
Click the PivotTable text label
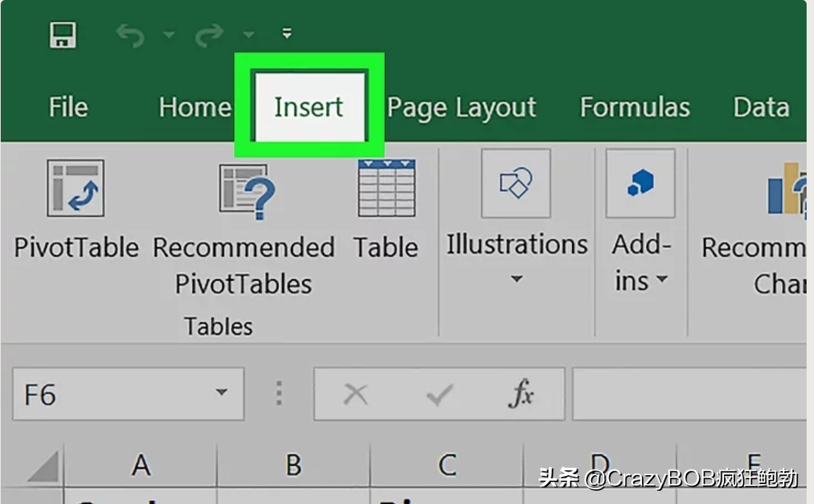click(x=76, y=248)
